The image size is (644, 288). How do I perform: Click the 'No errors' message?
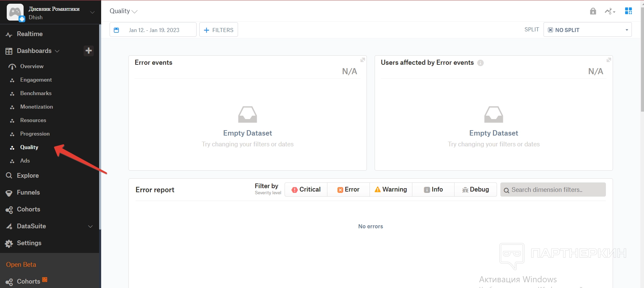click(x=371, y=226)
